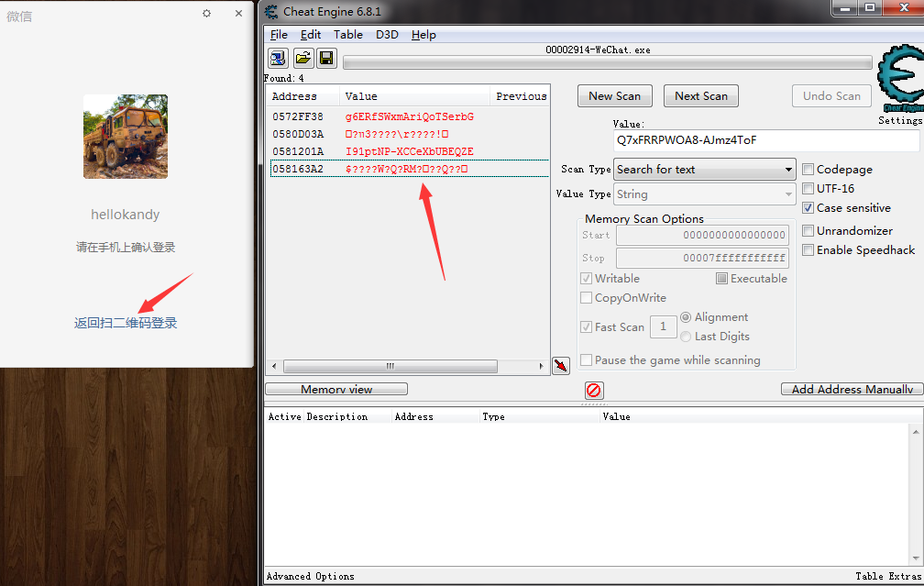Image resolution: width=924 pixels, height=586 pixels.
Task: Open Memory view
Action: coord(336,389)
